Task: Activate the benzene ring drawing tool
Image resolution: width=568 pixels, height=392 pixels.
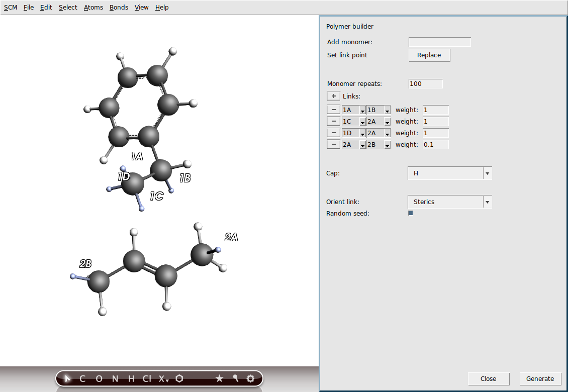Action: [179, 378]
